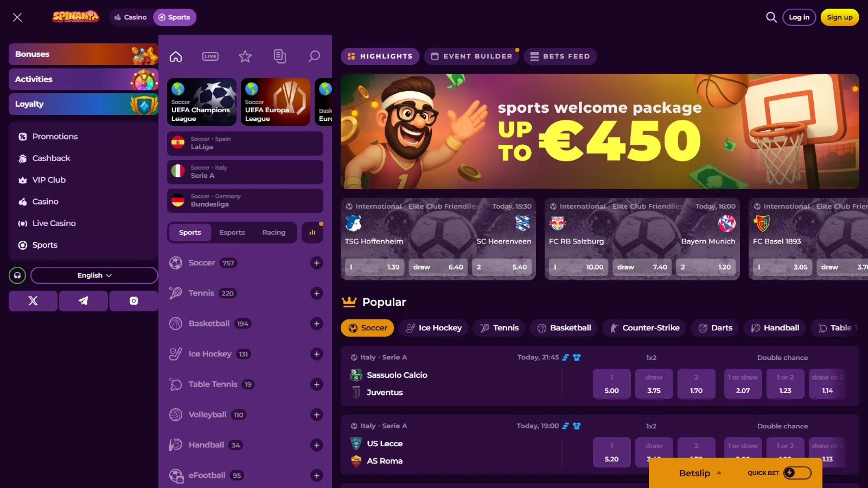Open the bet history document icon
The height and width of the screenshot is (488, 868).
click(279, 56)
